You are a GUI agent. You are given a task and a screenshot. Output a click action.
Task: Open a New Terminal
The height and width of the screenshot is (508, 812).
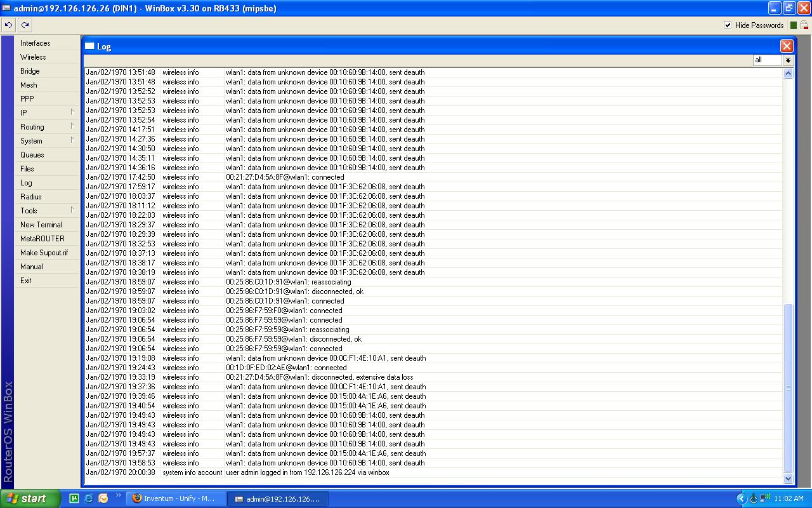click(x=48, y=225)
